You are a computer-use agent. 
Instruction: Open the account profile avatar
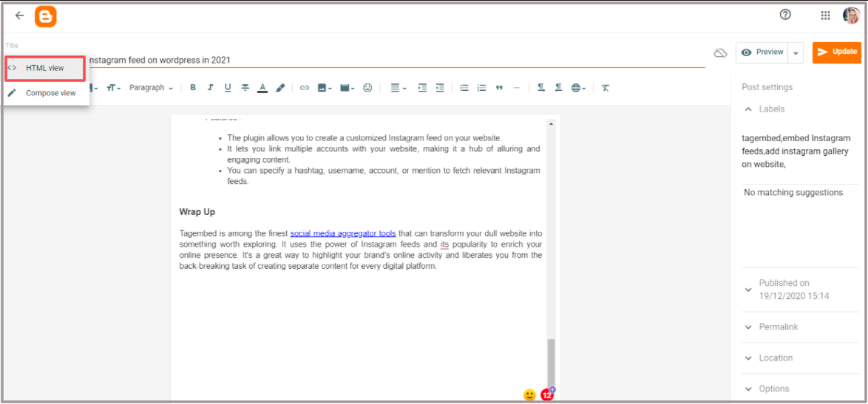(x=851, y=16)
